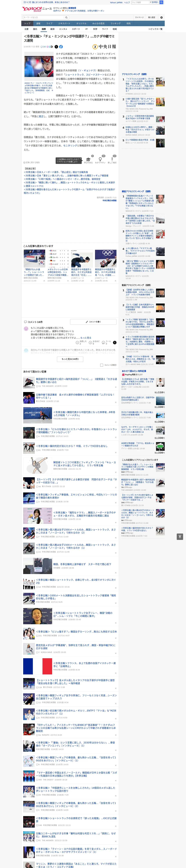
Task: Click the コメントを書く button
Action: [93, 322]
